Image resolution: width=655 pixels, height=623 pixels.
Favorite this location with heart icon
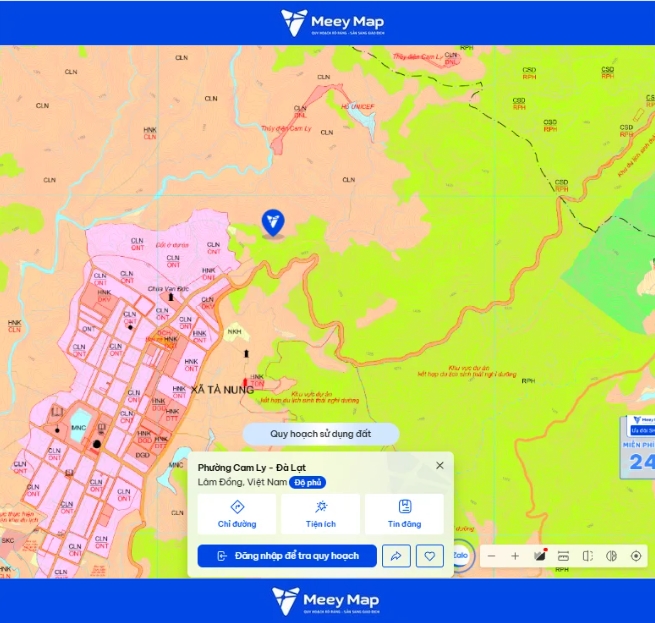click(x=430, y=556)
